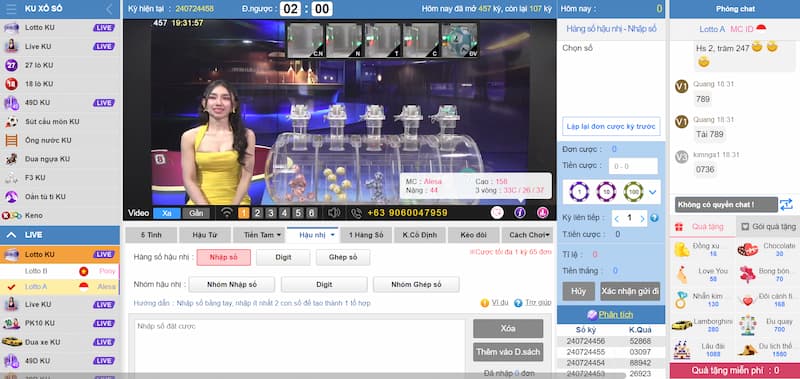Image resolution: width=800 pixels, height=379 pixels.
Task: Click the Tiền cược amount field
Action: [633, 166]
